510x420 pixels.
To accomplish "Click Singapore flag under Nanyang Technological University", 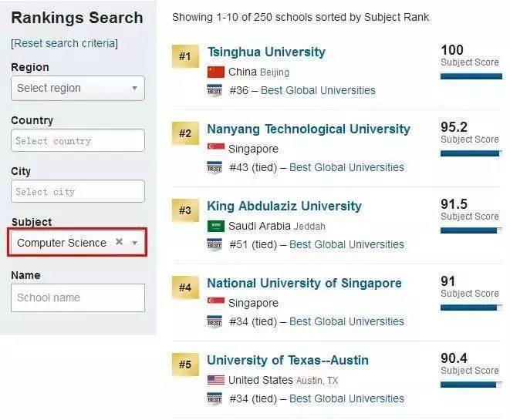I will pos(215,147).
